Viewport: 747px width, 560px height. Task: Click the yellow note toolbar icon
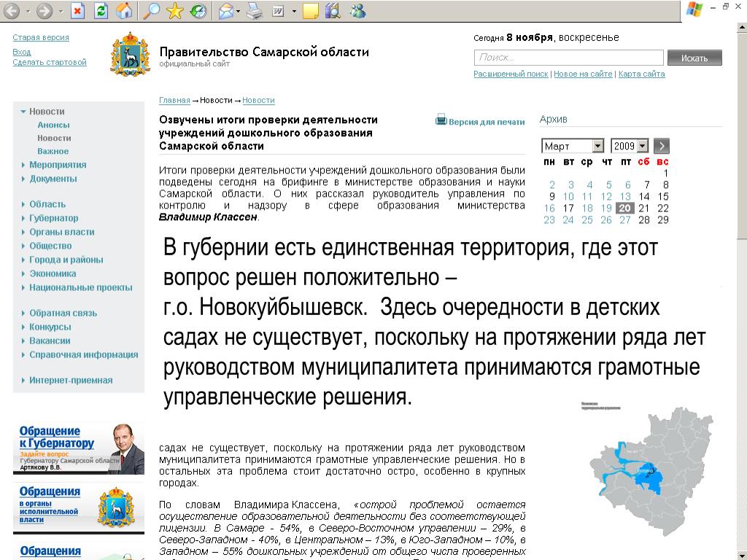311,11
